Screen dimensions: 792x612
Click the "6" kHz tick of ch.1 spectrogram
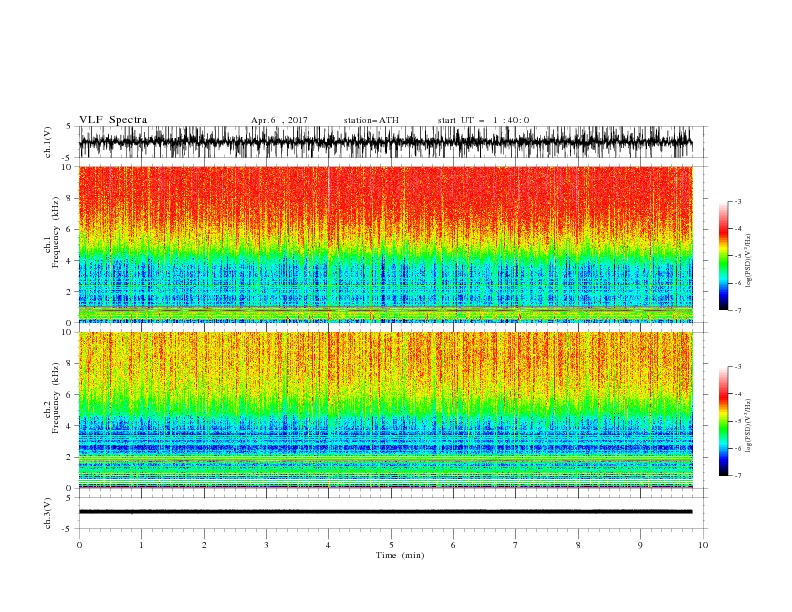click(x=70, y=229)
